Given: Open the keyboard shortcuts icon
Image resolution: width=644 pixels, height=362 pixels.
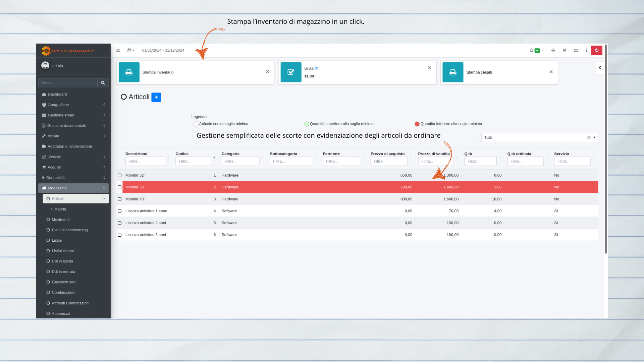Looking at the screenshot, I should 576,50.
